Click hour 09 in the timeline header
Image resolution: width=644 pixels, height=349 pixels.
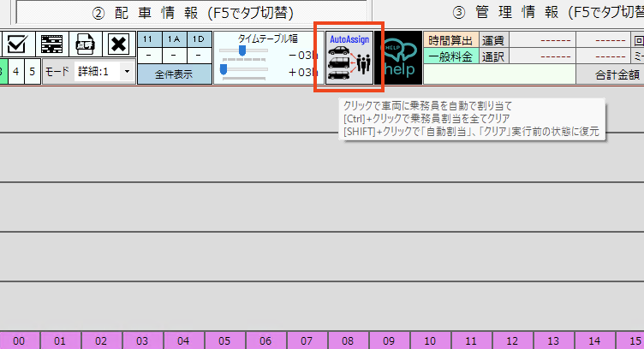[x=389, y=340]
